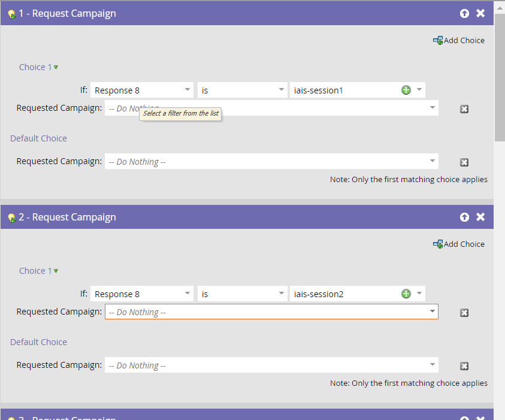Remove step 1 Request Campaign
Viewport: 505px width, 420px height.
[x=480, y=13]
